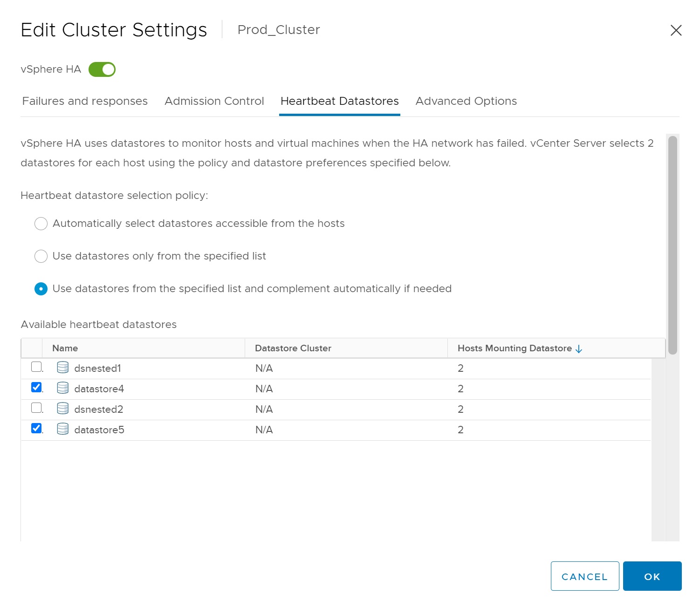Image resolution: width=700 pixels, height=608 pixels.
Task: Check the dsnested1 checkbox
Action: point(36,367)
